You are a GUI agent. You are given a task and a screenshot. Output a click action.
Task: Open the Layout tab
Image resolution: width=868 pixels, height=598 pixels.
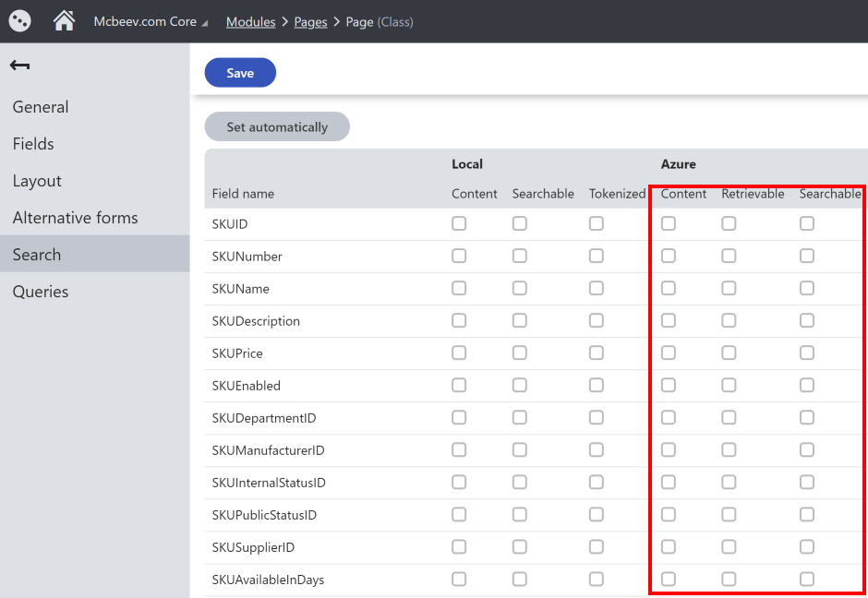click(37, 181)
